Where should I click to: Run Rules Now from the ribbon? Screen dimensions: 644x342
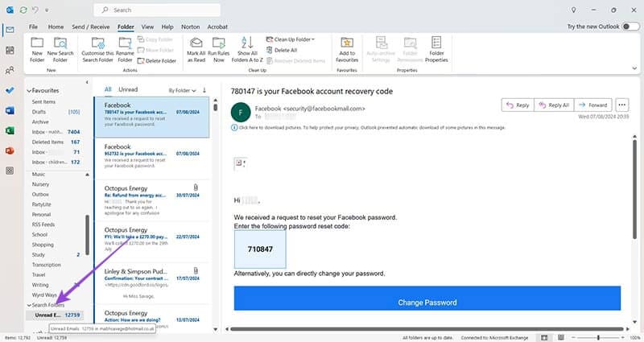(x=220, y=47)
